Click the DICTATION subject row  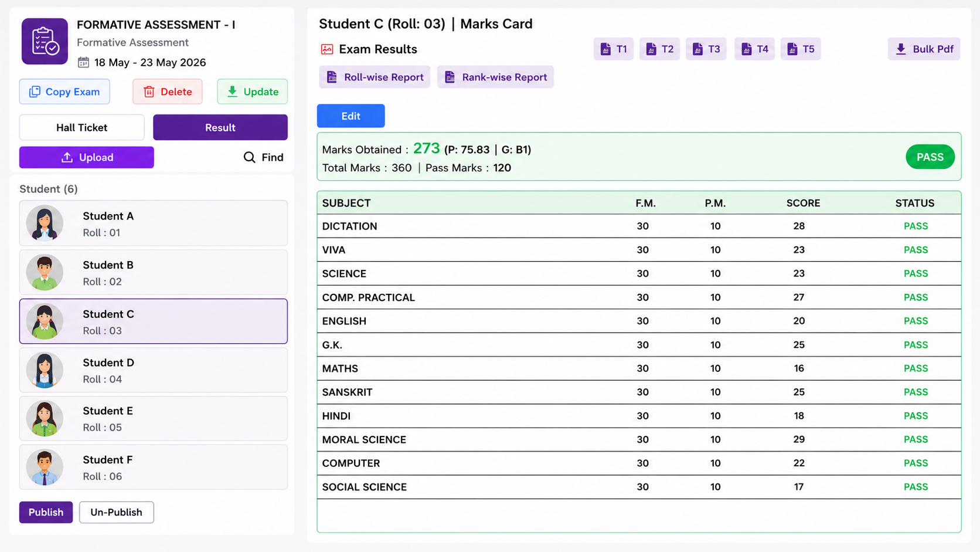point(639,226)
